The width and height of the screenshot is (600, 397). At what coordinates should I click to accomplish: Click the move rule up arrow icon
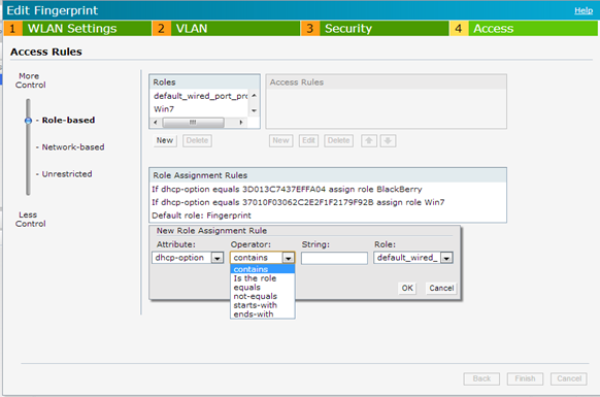tap(369, 141)
